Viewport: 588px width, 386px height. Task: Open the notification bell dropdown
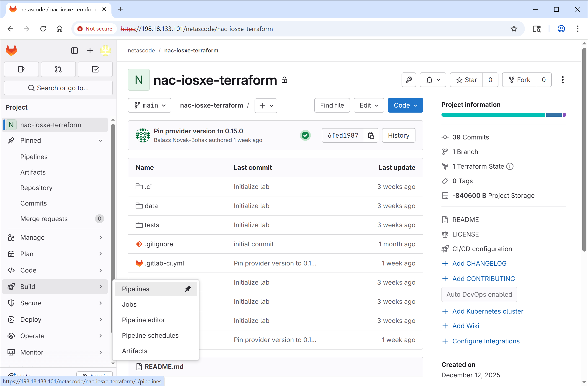coord(433,80)
